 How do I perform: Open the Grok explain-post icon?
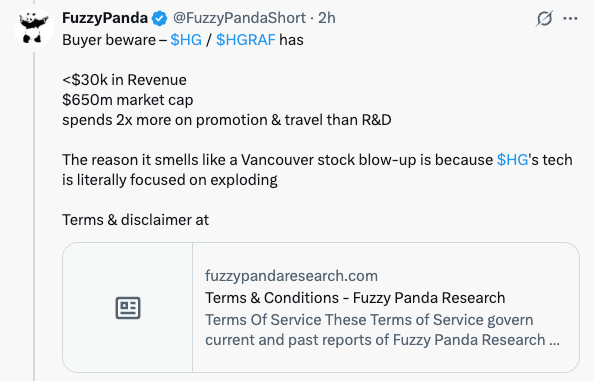pos(544,18)
